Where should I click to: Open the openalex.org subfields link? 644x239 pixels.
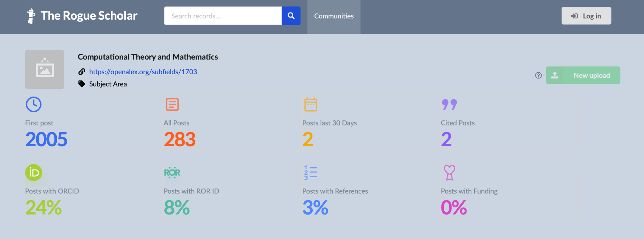[143, 72]
